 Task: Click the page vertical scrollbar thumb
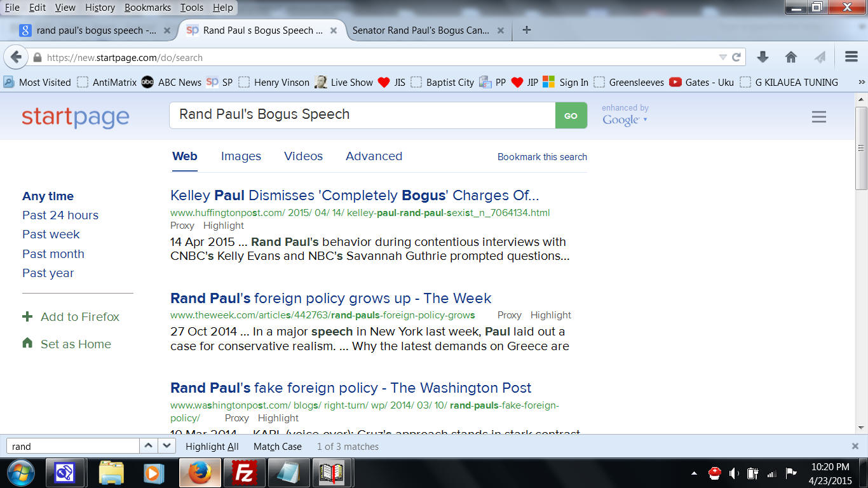coord(861,147)
